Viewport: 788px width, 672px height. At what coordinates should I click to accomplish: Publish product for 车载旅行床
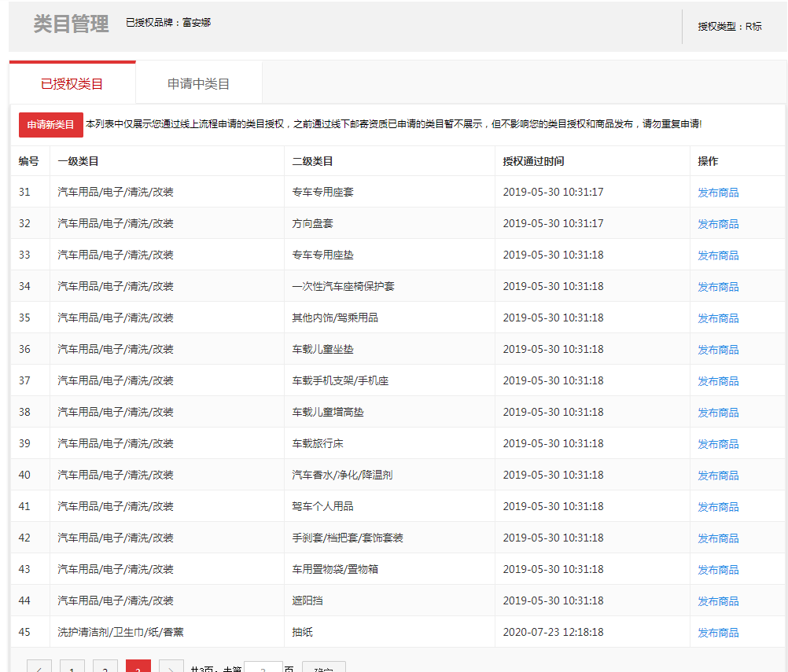(x=718, y=444)
